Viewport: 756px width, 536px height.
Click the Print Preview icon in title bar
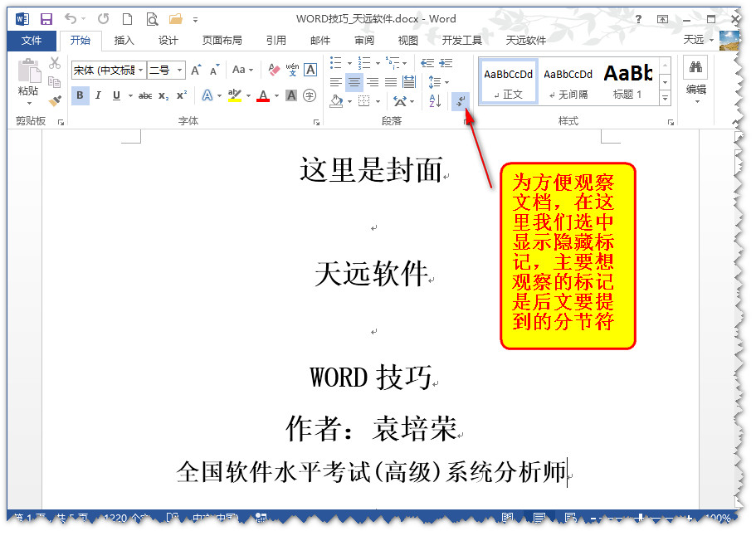tap(152, 18)
